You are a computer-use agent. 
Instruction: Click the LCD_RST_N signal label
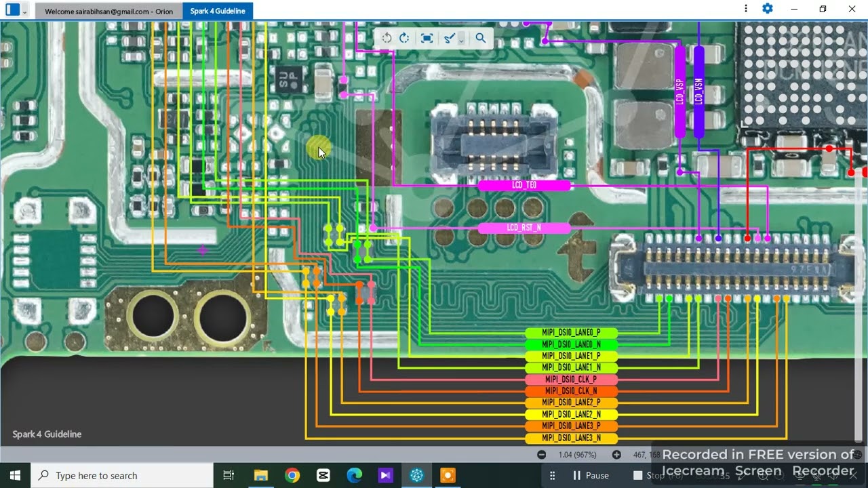pos(524,228)
